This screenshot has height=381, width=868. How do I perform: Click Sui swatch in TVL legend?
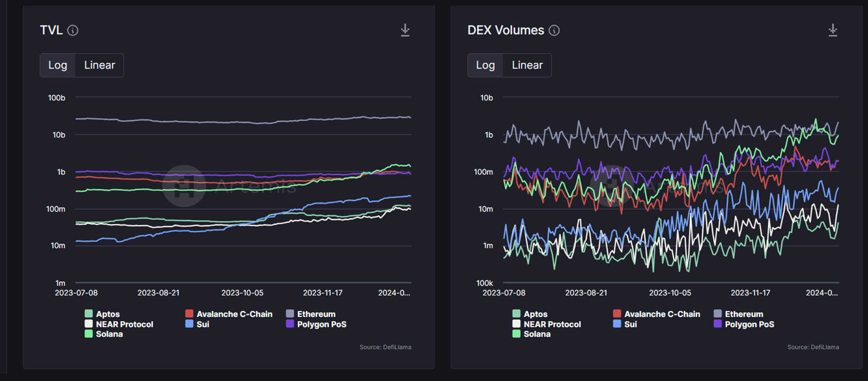[x=190, y=324]
